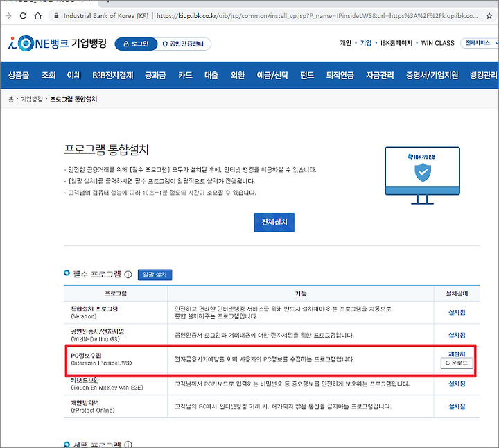Click the 전체설치 button
499x448 pixels.
click(274, 222)
